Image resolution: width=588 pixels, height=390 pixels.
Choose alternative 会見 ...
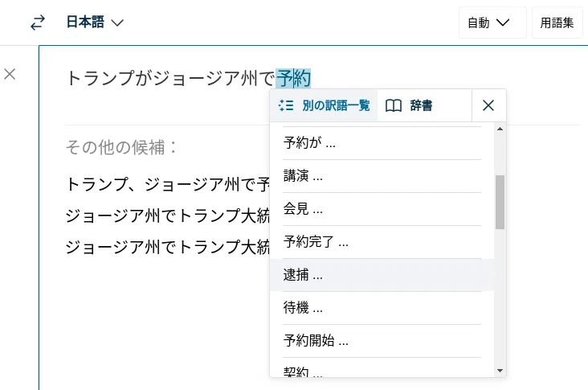(x=382, y=209)
